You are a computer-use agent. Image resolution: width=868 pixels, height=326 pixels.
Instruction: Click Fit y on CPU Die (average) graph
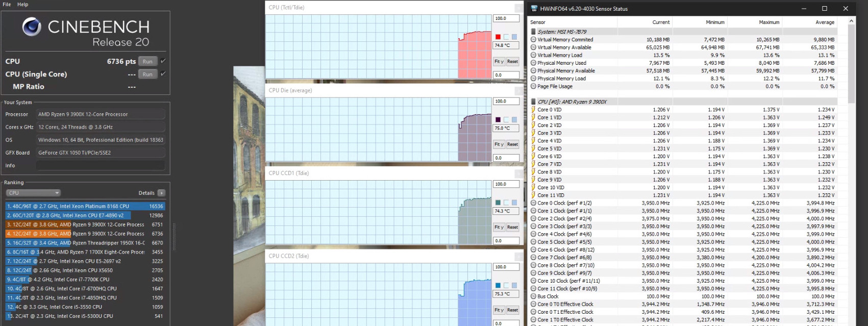(x=499, y=144)
